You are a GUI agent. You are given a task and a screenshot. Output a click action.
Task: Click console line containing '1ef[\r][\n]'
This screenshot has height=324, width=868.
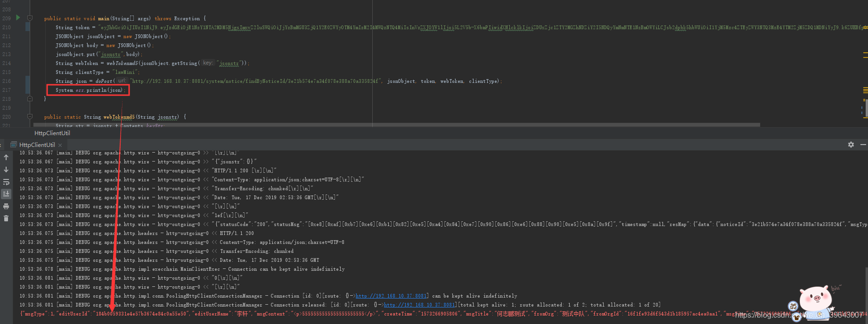click(134, 215)
